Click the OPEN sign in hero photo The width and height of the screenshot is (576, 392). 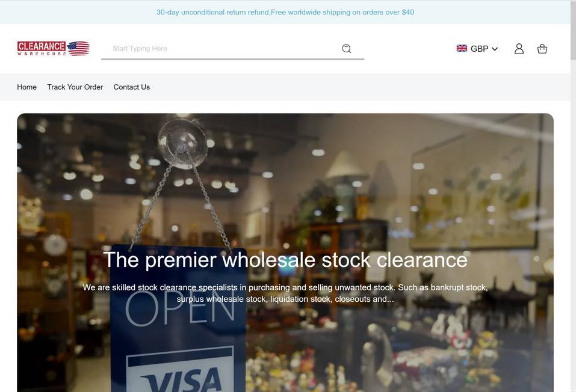[180, 308]
